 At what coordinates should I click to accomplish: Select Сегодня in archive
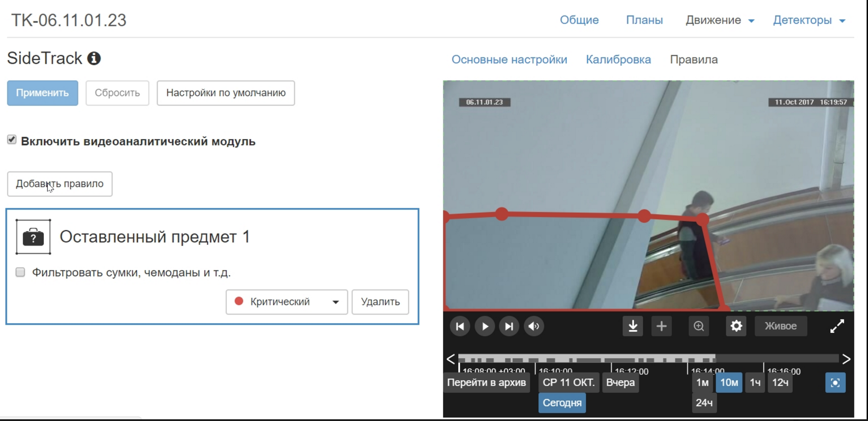[x=562, y=403]
